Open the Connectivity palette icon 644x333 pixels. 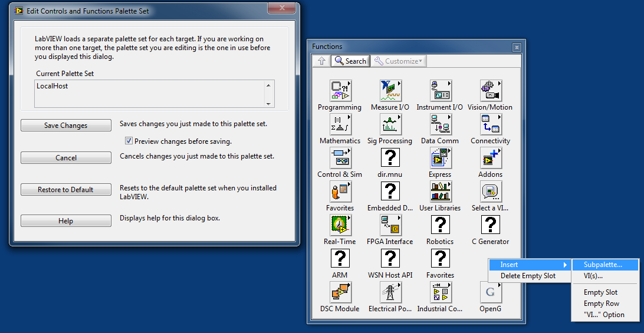point(491,124)
